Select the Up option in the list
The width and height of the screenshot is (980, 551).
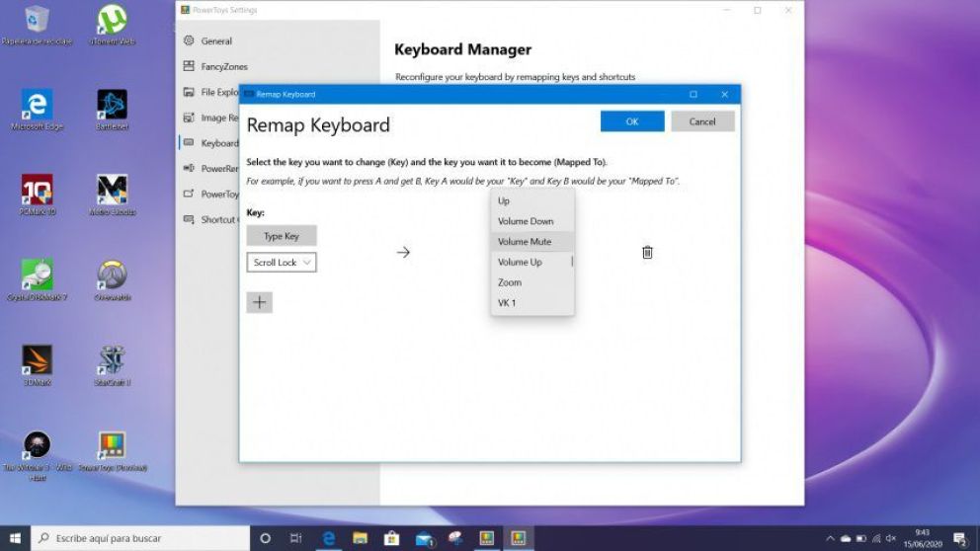532,200
